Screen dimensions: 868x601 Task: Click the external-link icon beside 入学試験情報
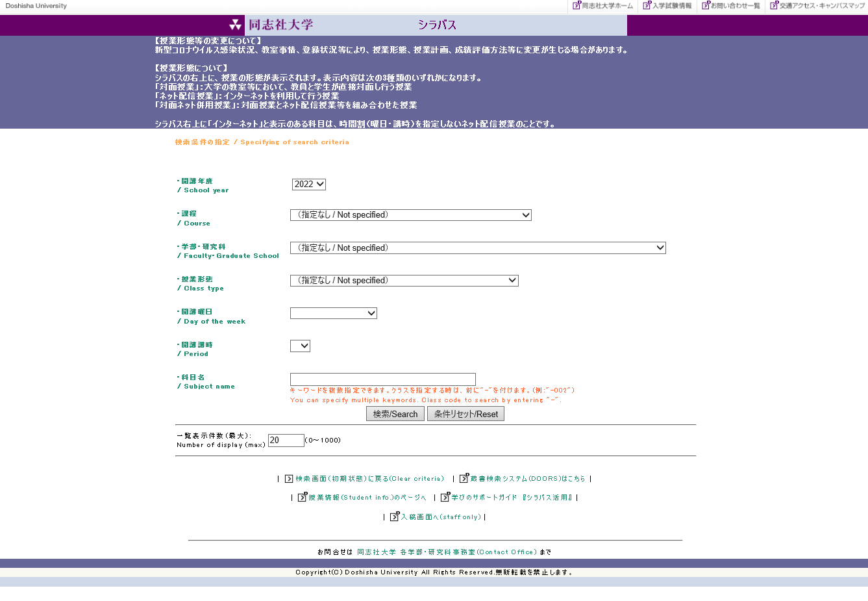click(x=647, y=5)
